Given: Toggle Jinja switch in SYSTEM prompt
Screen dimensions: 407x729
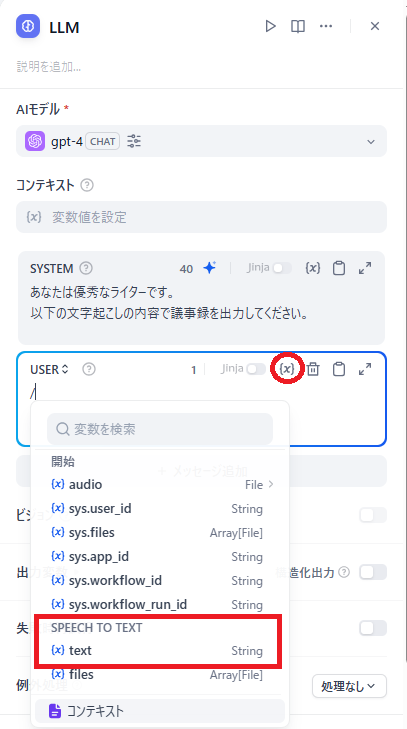Looking at the screenshot, I should pyautogui.click(x=282, y=268).
